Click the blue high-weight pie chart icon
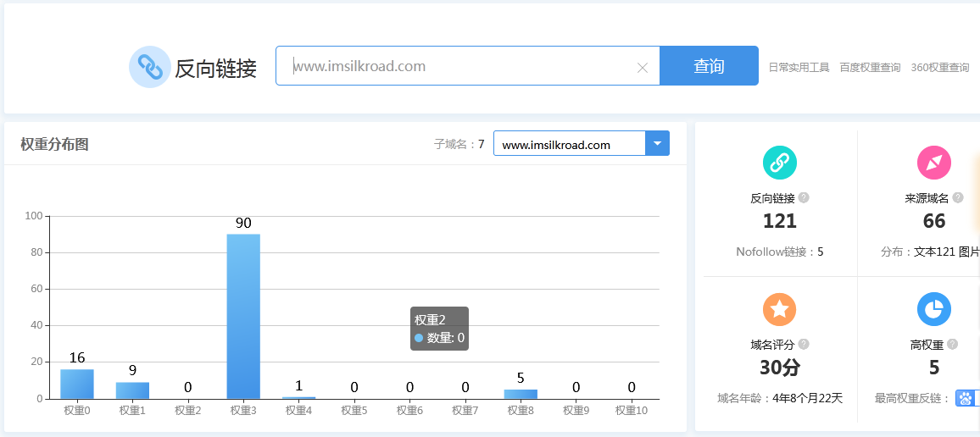 click(x=933, y=309)
